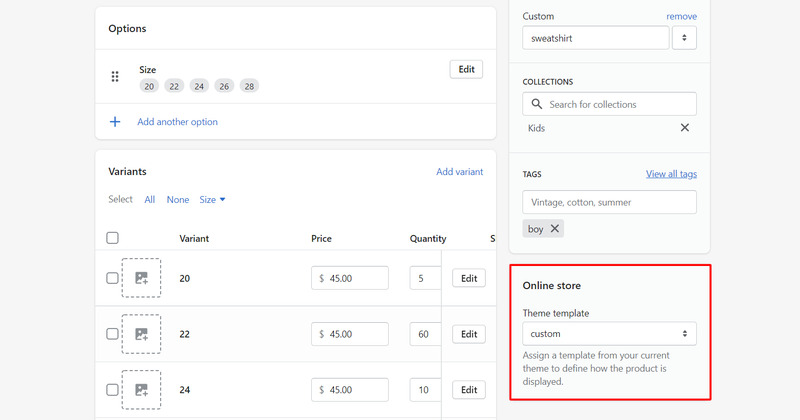800x420 pixels.
Task: Click None to deselect variants
Action: (178, 200)
